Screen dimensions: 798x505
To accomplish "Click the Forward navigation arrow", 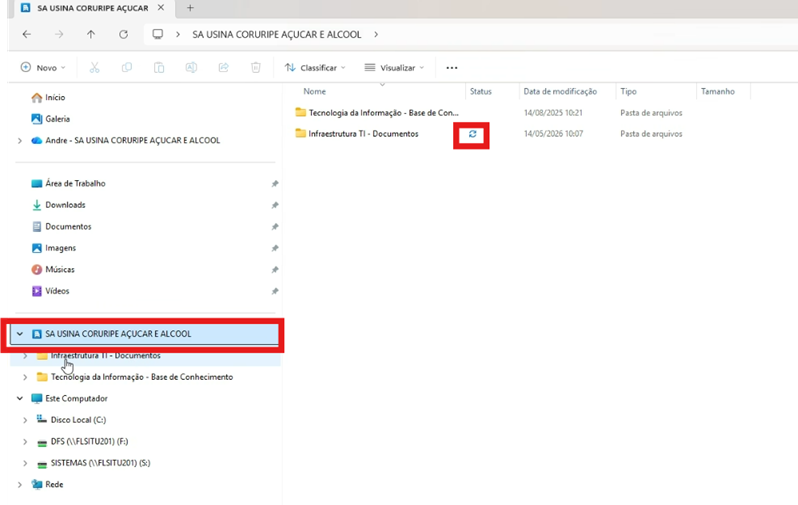I will [x=59, y=34].
